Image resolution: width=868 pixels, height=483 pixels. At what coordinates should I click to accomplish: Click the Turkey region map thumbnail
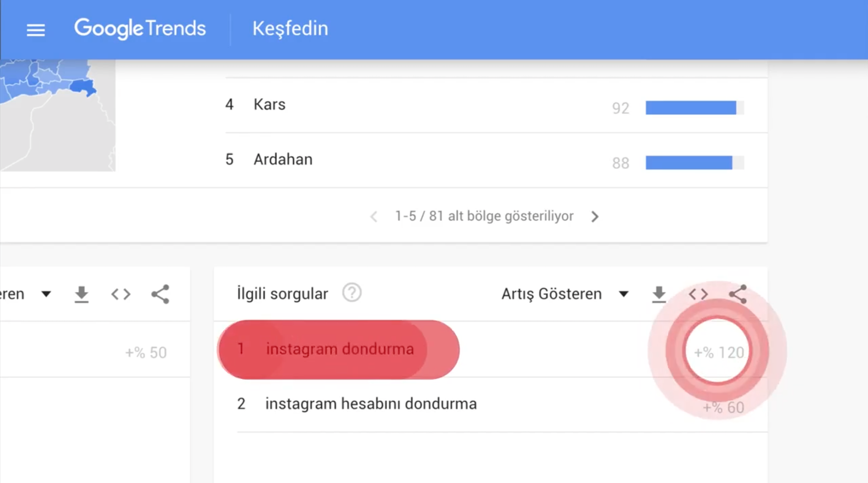[x=57, y=115]
